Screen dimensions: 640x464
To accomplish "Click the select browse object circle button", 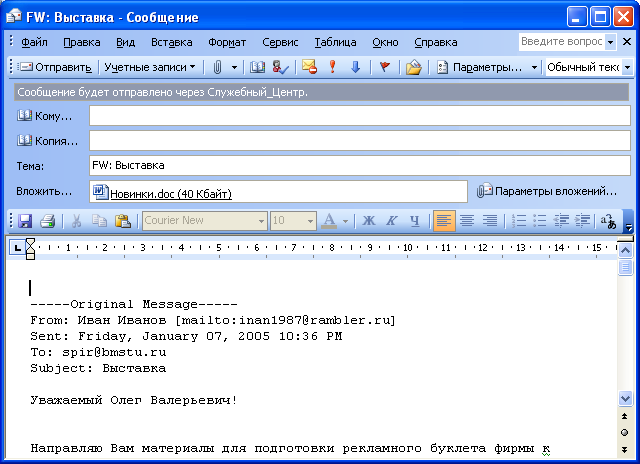I will [624, 433].
